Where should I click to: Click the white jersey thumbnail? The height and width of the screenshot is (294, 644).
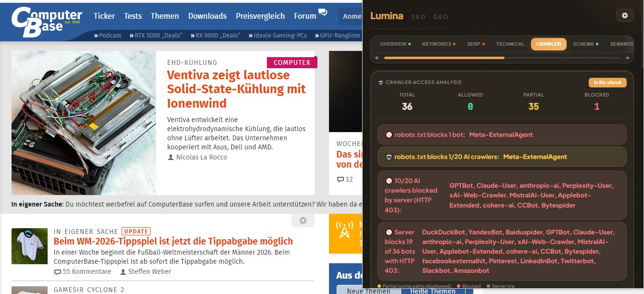[29, 246]
